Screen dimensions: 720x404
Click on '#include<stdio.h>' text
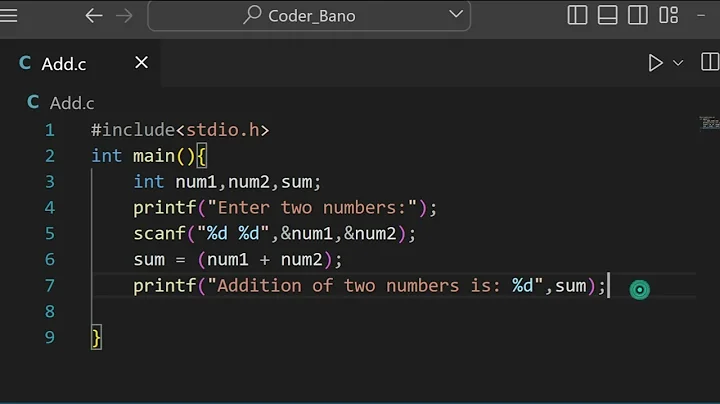[180, 130]
